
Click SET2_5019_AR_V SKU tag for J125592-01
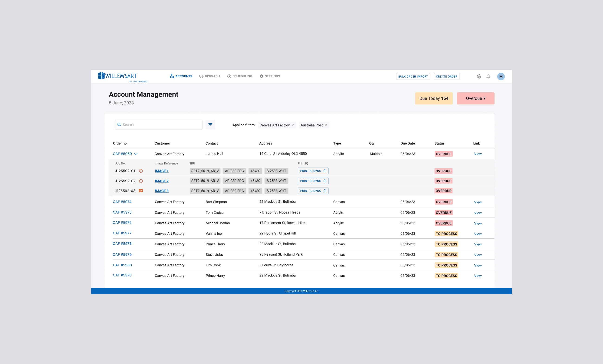click(205, 171)
